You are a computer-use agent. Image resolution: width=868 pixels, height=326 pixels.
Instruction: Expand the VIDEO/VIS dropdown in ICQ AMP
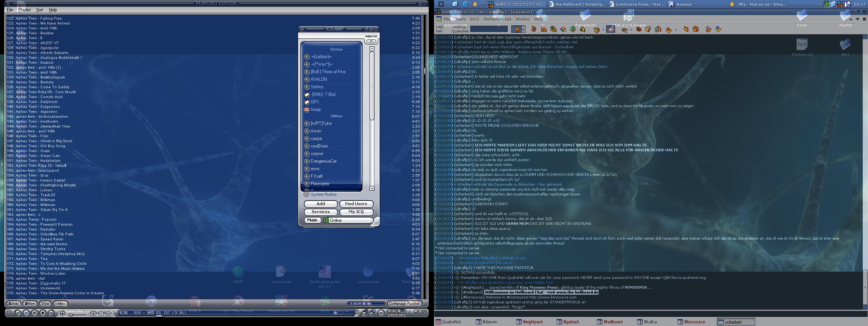[371, 41]
